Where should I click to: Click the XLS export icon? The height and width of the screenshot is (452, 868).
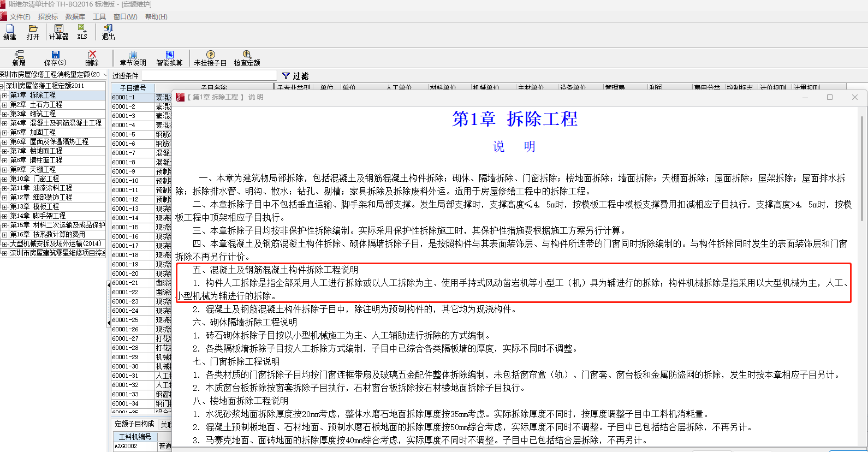[82, 28]
